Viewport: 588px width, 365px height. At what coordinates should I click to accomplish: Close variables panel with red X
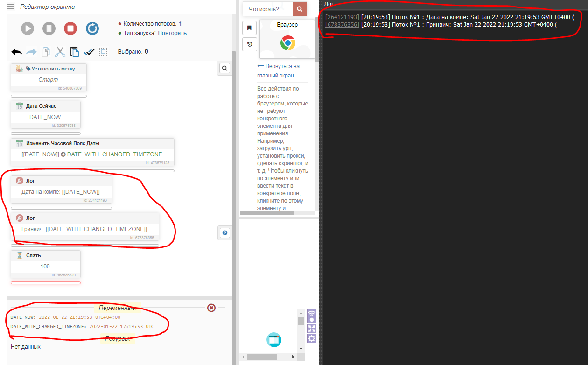point(211,308)
